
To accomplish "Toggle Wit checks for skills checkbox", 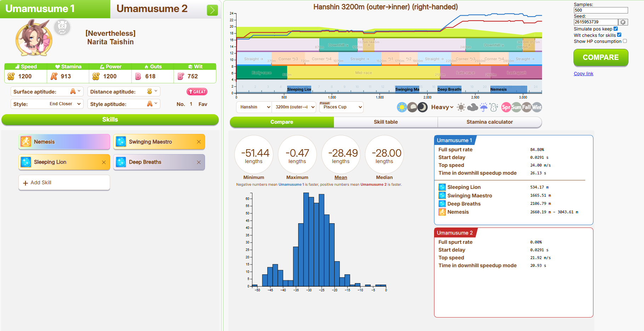I will (619, 35).
